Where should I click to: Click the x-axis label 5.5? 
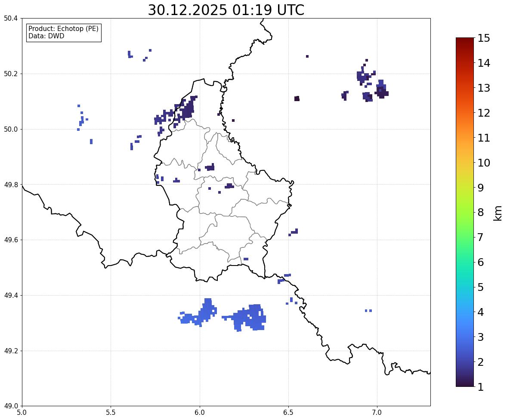coord(111,413)
